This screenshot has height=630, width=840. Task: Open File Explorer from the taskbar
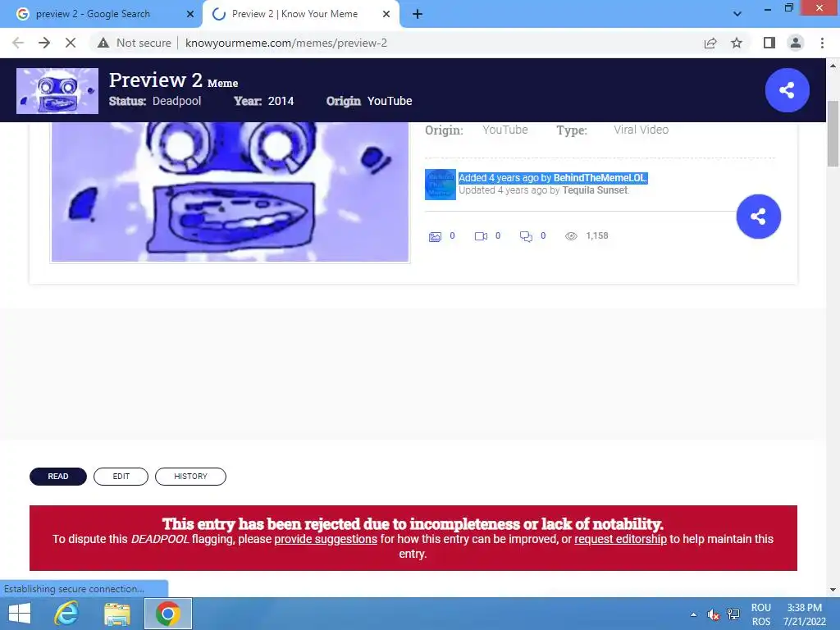[x=116, y=614]
